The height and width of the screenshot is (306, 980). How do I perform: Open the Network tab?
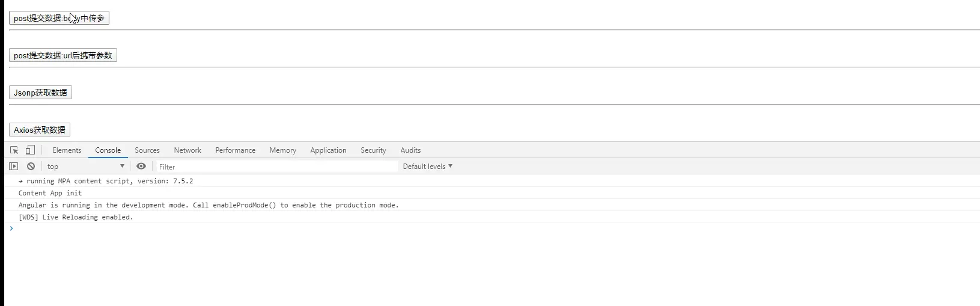187,150
